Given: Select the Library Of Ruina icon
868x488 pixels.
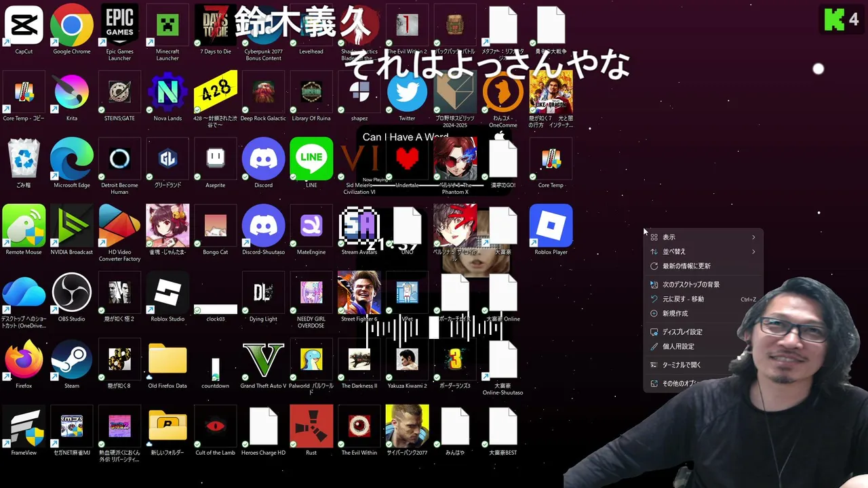Looking at the screenshot, I should coord(311,92).
